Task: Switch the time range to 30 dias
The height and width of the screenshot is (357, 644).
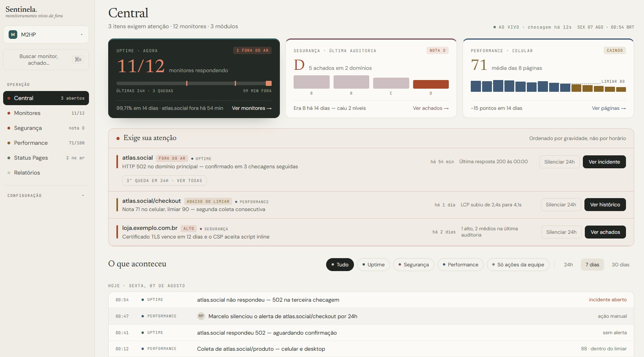Action: click(620, 264)
